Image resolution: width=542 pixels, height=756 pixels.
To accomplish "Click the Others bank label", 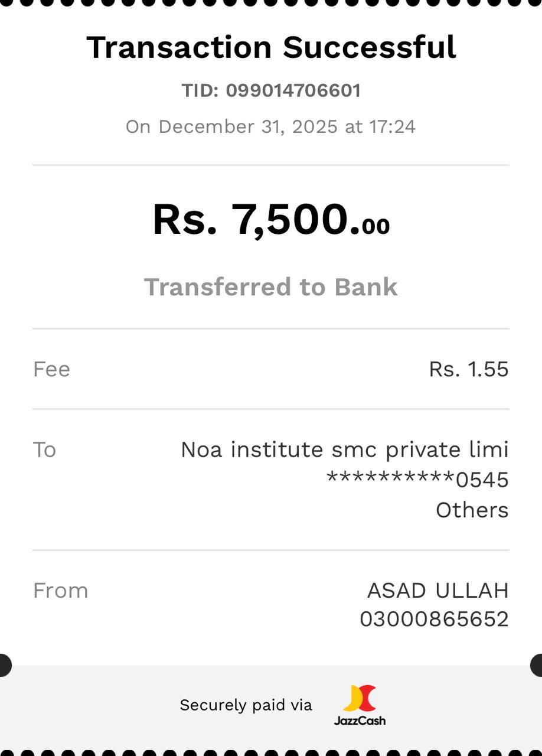I will point(472,510).
